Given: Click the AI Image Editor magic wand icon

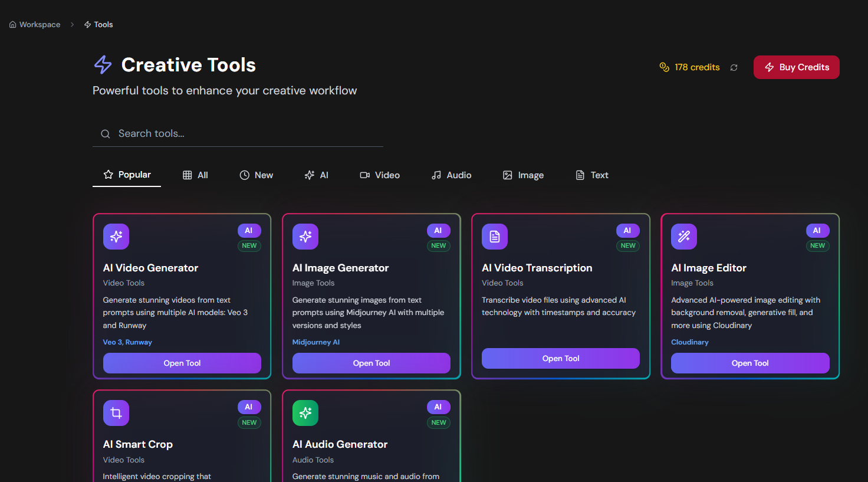Looking at the screenshot, I should tap(684, 237).
